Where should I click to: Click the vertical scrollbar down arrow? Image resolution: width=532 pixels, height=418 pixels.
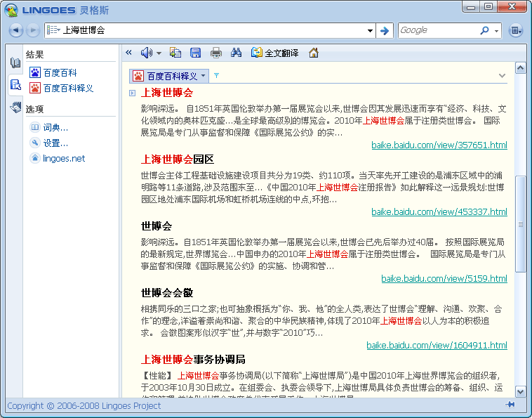click(520, 391)
